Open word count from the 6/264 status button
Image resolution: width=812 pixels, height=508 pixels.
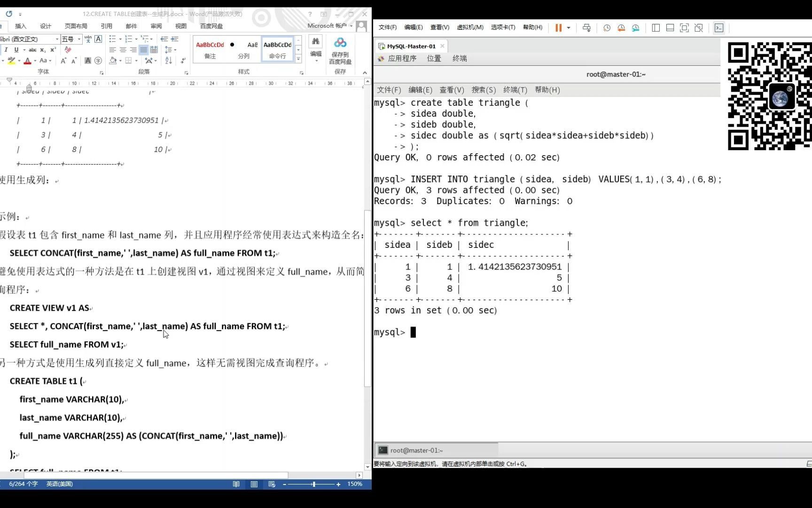point(23,484)
